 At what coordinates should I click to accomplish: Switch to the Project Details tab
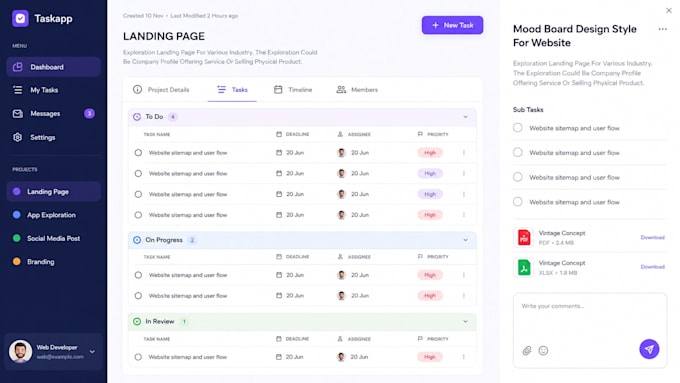click(161, 90)
